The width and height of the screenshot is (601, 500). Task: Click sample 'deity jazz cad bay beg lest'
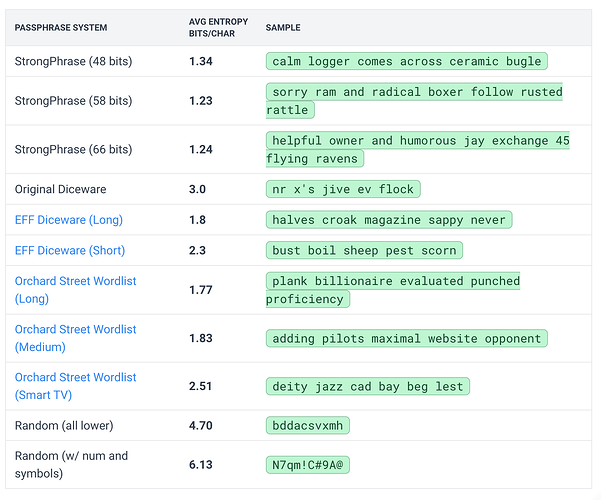(x=368, y=387)
